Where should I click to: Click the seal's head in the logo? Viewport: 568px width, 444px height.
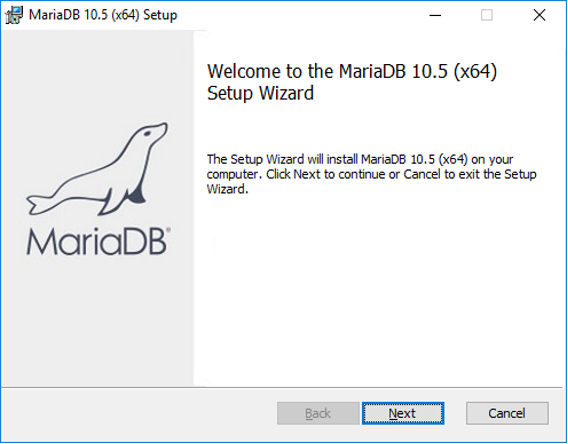pos(152,133)
